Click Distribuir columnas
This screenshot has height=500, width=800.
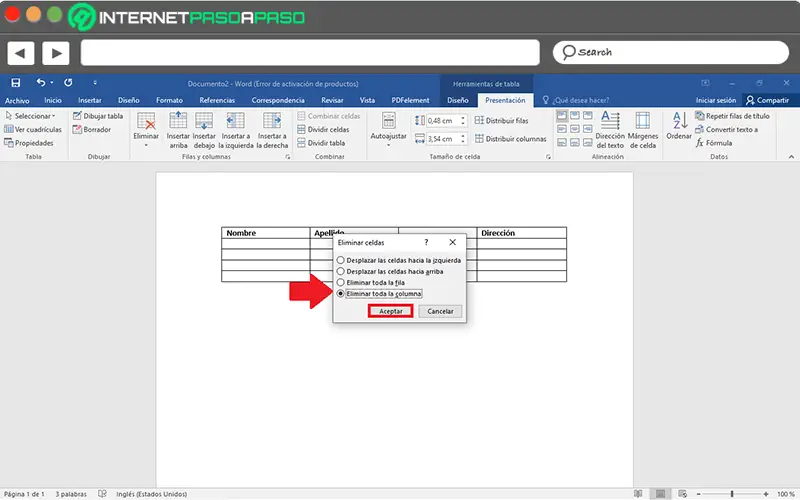coord(511,138)
